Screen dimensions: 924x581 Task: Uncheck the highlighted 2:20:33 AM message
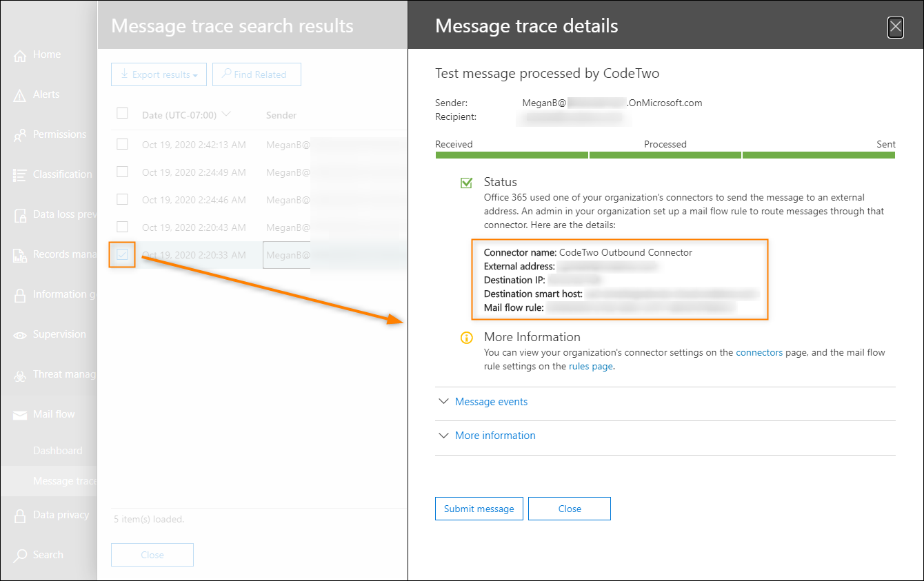[122, 254]
